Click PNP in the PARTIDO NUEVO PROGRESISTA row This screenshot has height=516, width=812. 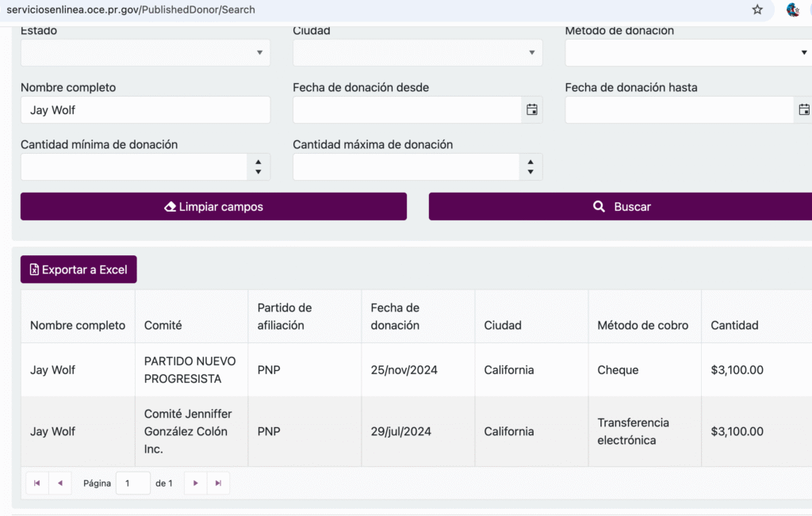click(269, 369)
